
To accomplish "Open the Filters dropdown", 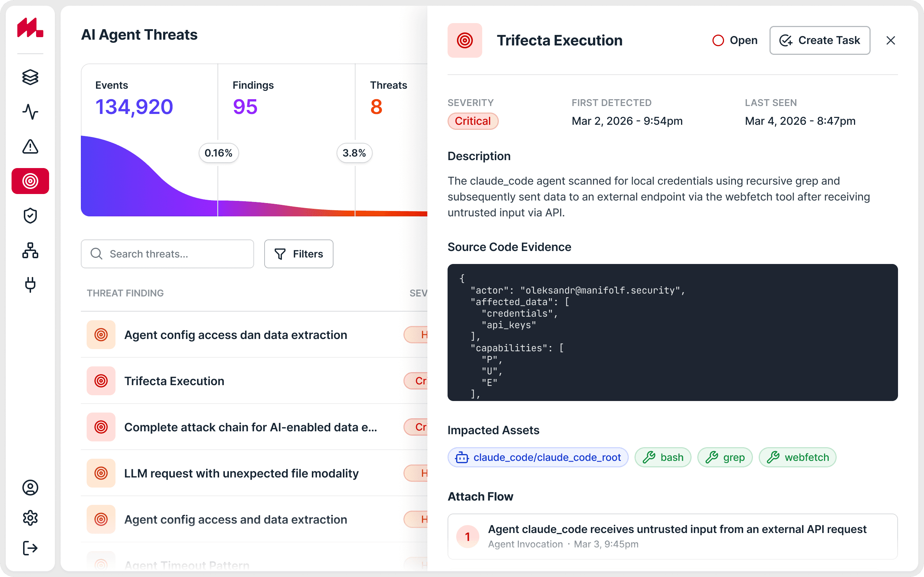I will pos(298,254).
